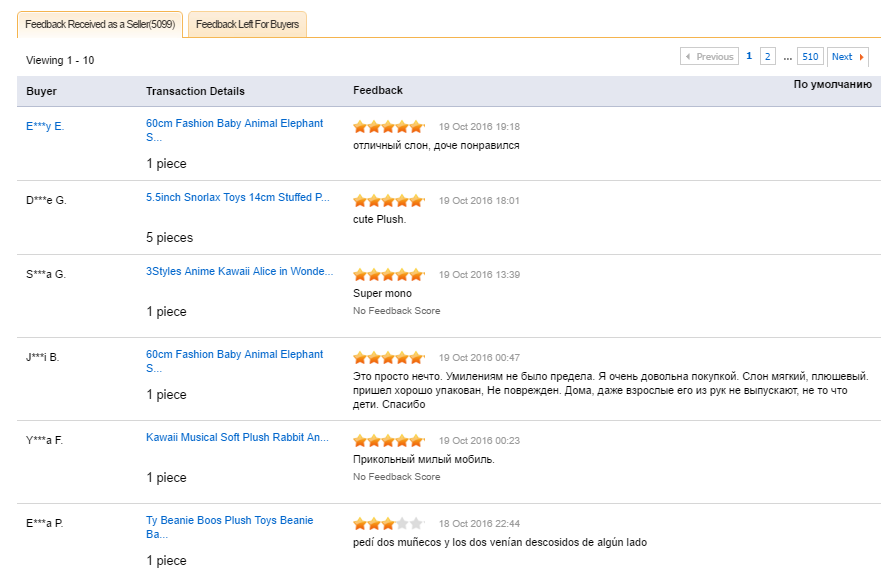This screenshot has width=884, height=568.
Task: Click star rating on J***i B. review
Action: [389, 358]
